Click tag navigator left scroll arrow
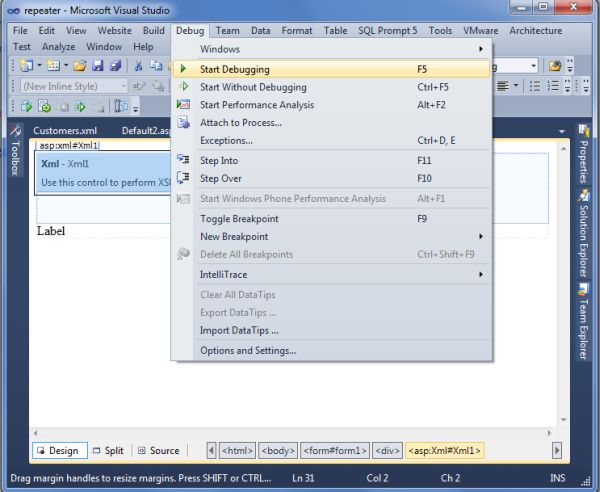The height and width of the screenshot is (492, 600). tap(211, 450)
